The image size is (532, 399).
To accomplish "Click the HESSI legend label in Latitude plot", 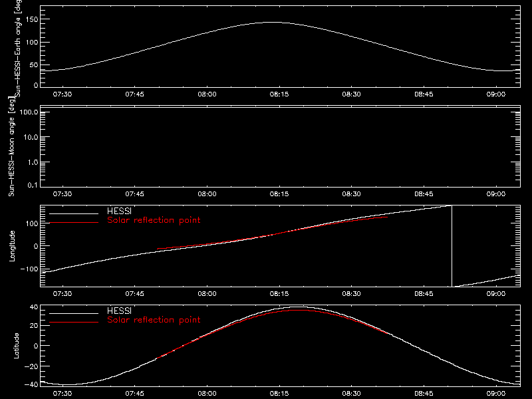I will coord(119,311).
